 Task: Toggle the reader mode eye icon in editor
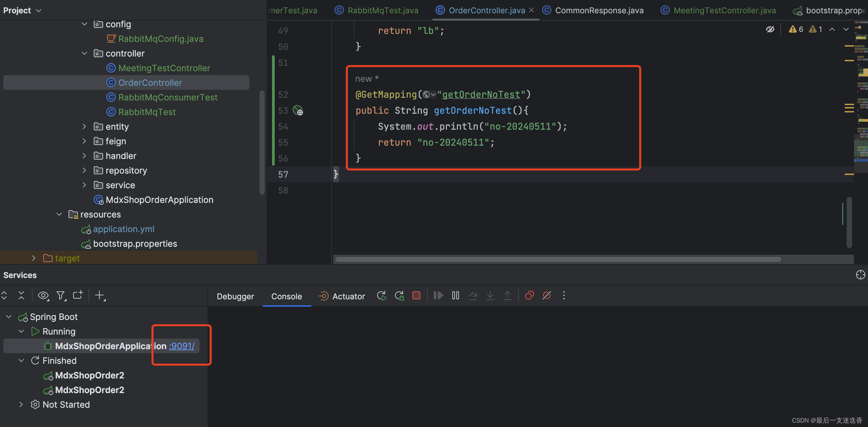coord(770,29)
